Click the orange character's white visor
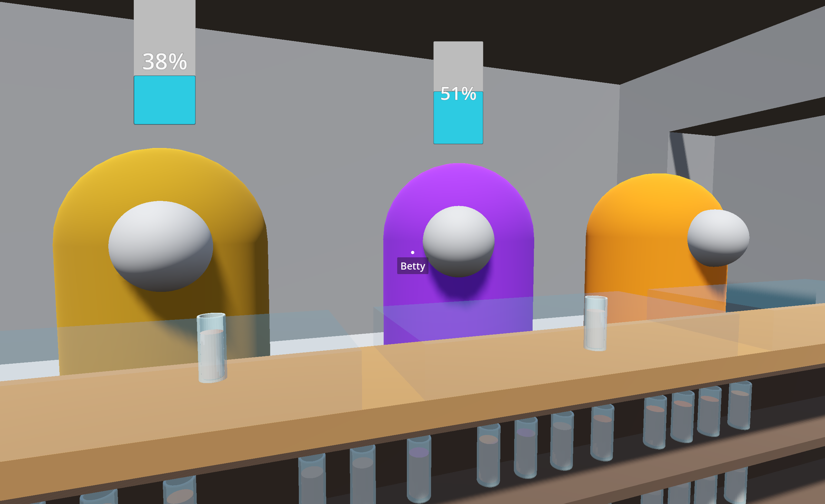This screenshot has width=825, height=504. [x=718, y=237]
